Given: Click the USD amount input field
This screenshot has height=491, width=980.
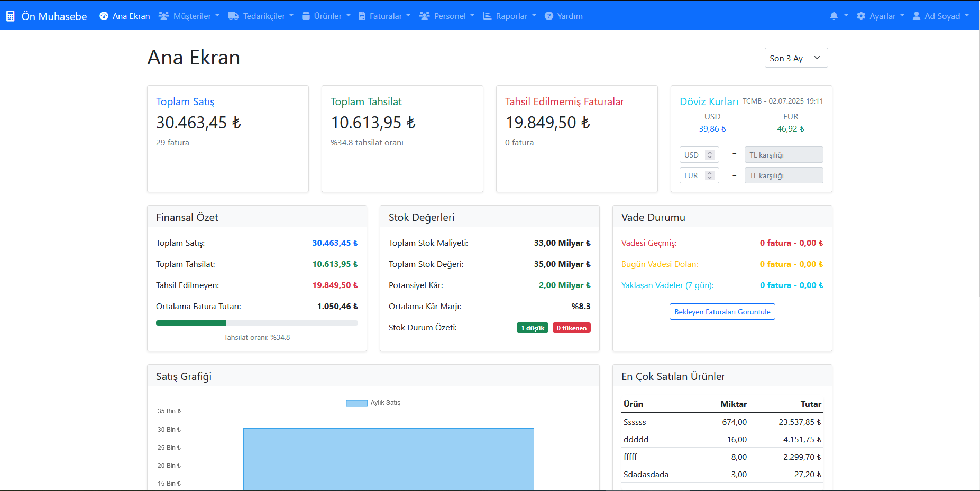Looking at the screenshot, I should click(x=699, y=155).
